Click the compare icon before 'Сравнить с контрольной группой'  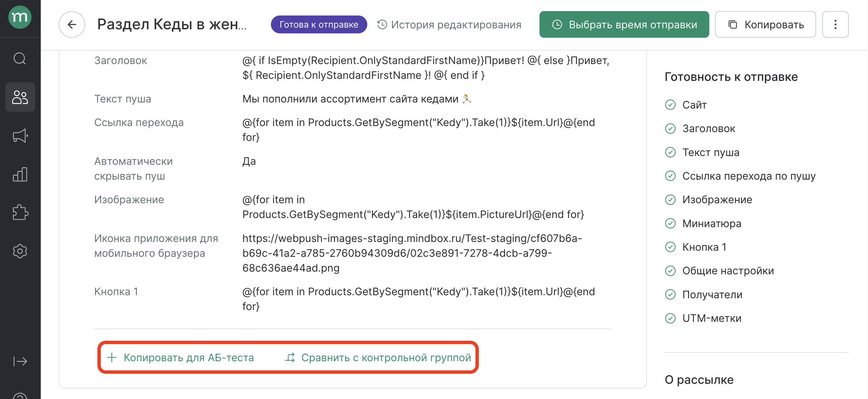click(290, 357)
